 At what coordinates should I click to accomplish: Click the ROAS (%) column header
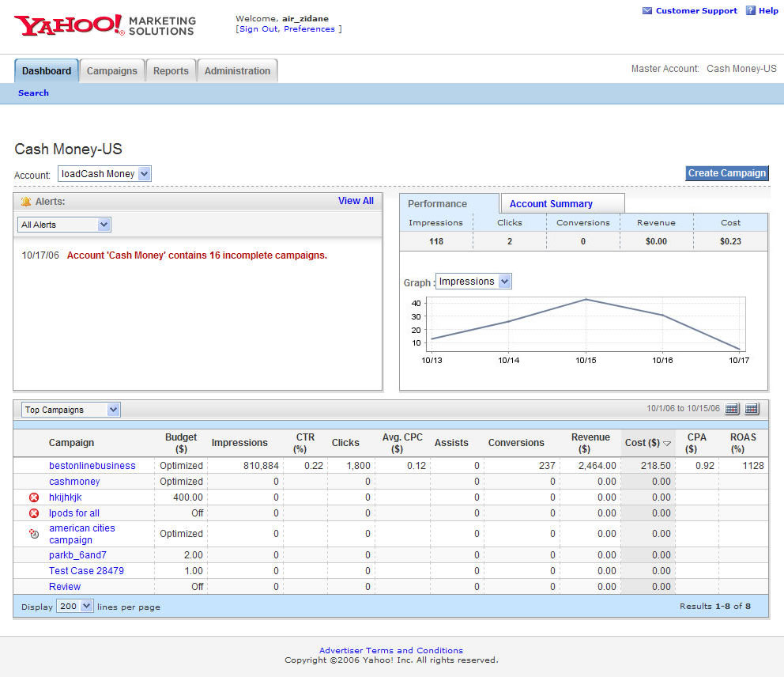(x=743, y=443)
